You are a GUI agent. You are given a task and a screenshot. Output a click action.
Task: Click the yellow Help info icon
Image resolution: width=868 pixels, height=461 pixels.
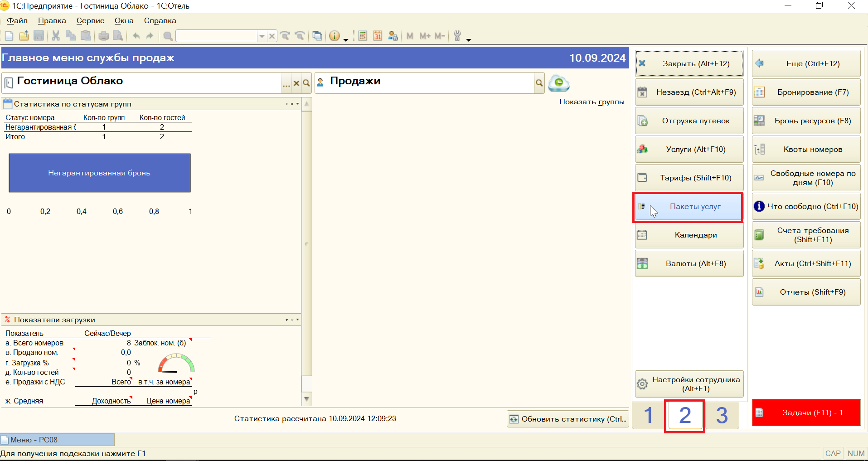tap(335, 36)
